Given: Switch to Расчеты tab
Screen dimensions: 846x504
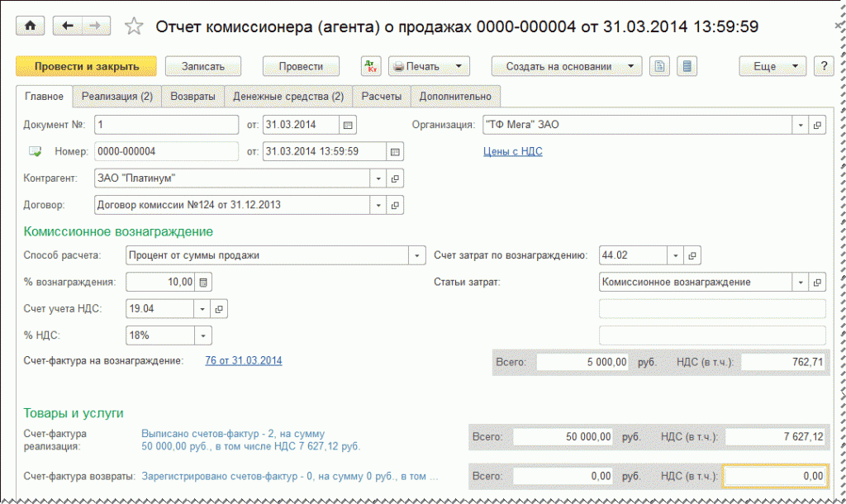Looking at the screenshot, I should (382, 96).
